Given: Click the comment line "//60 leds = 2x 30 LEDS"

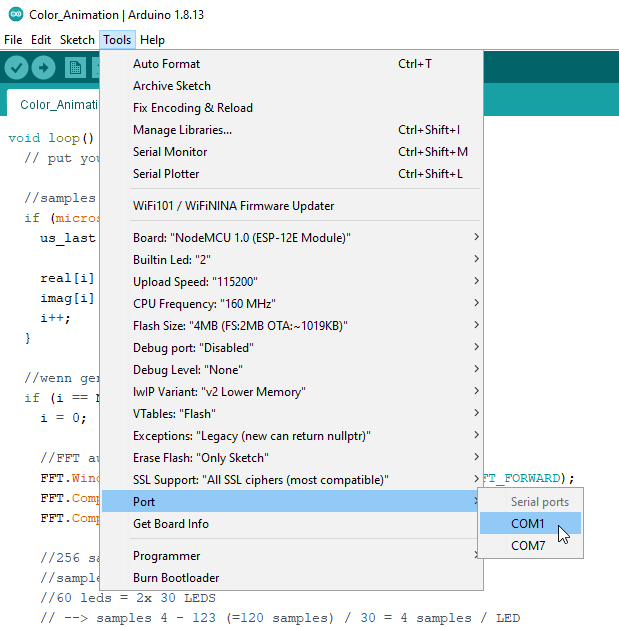Looking at the screenshot, I should (128, 598).
